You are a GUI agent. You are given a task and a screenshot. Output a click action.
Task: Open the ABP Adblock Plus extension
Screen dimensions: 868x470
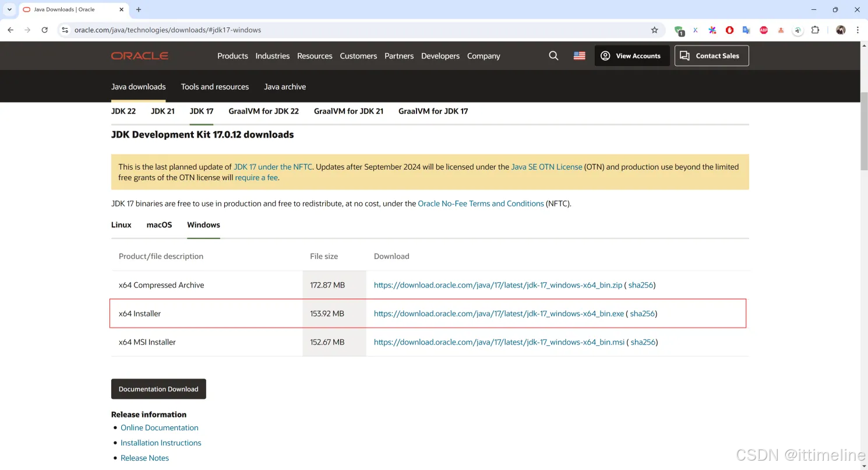click(764, 30)
